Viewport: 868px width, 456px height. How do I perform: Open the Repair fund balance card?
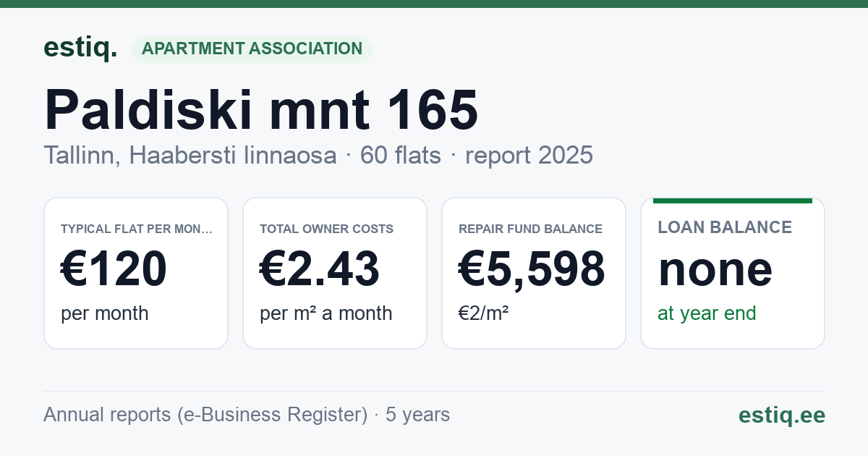point(534,273)
